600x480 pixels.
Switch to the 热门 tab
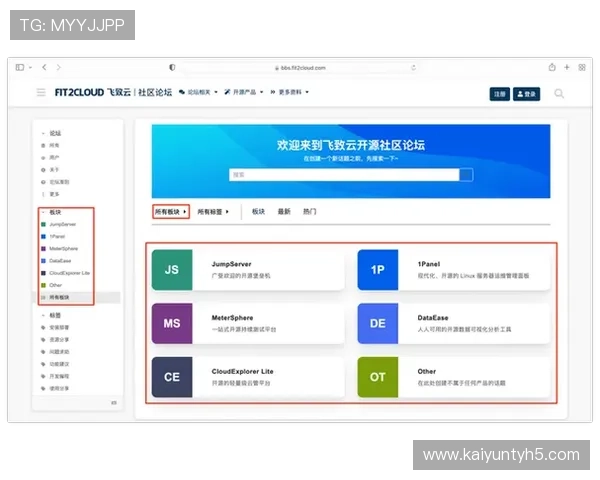pyautogui.click(x=310, y=212)
